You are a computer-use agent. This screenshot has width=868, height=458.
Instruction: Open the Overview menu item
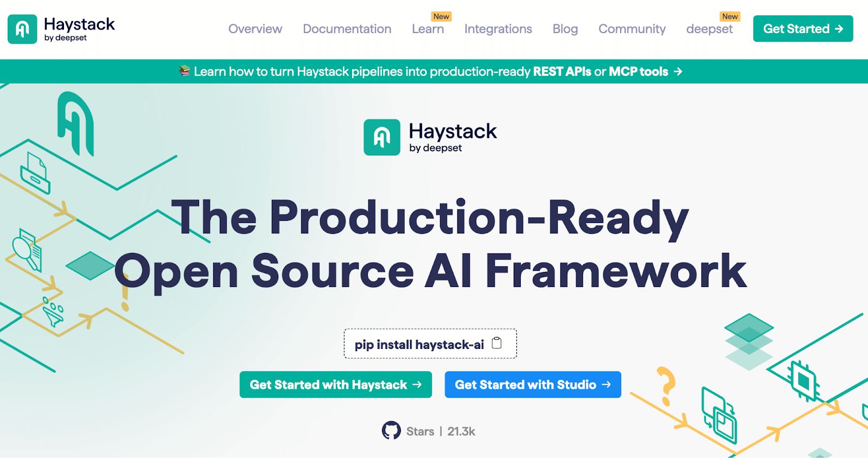(255, 29)
